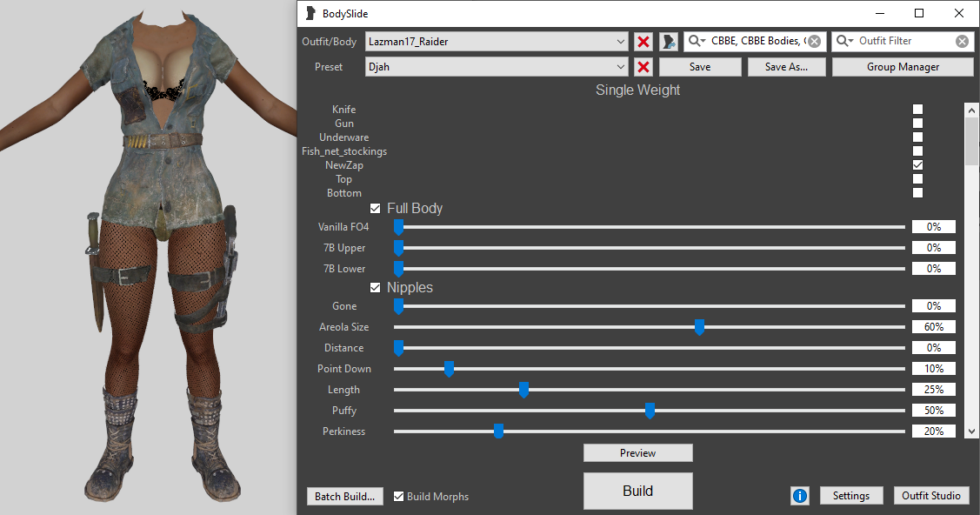Toggle the Gun zap checkbox
The width and height of the screenshot is (980, 515).
coord(917,124)
